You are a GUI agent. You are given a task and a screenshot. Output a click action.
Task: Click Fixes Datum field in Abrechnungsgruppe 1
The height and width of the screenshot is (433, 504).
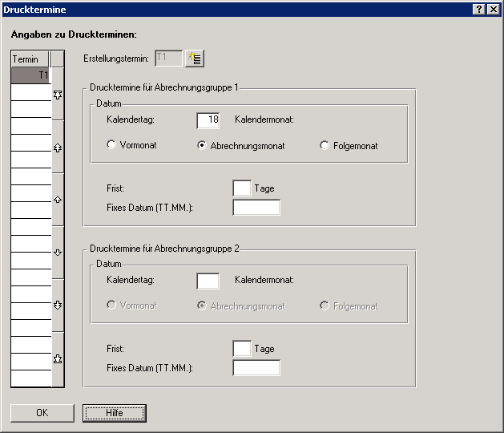coord(256,208)
